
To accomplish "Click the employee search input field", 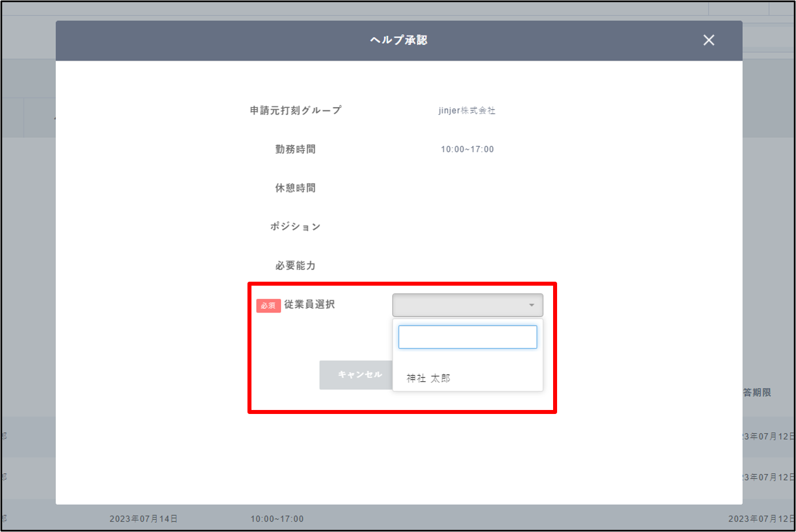I will pos(468,336).
